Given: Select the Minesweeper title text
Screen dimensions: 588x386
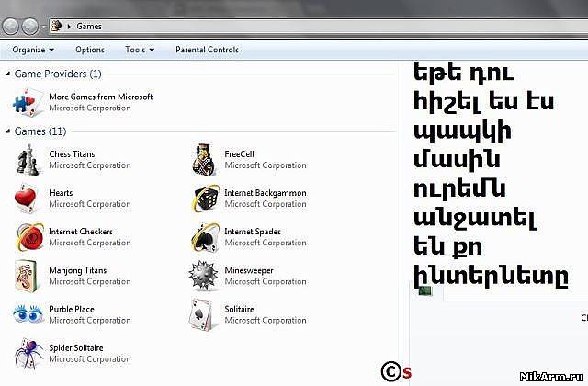Looking at the screenshot, I should (x=249, y=270).
